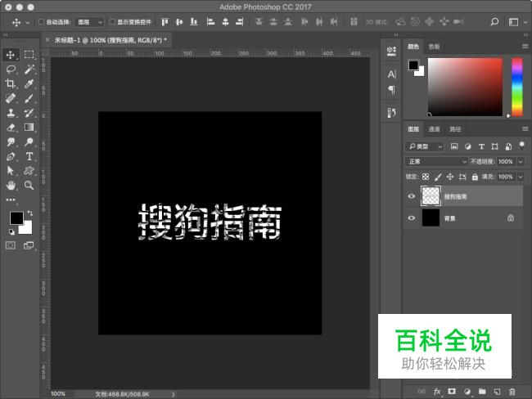532x399 pixels.
Task: Click the search magnifier in options bar
Action: pyautogui.click(x=494, y=22)
